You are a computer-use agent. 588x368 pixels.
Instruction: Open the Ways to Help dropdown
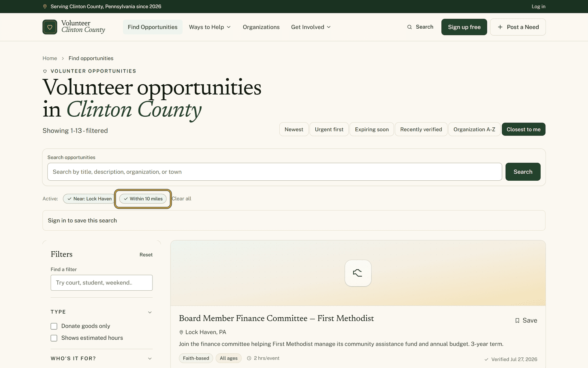tap(210, 27)
